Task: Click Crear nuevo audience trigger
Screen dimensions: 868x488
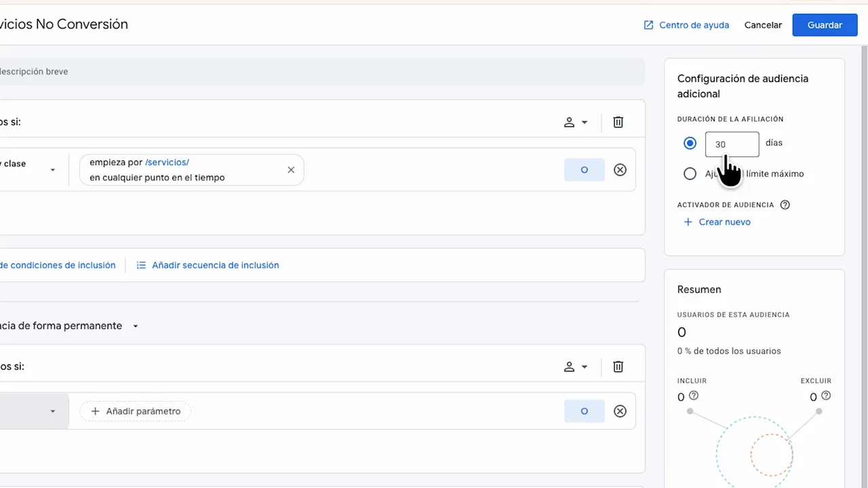Action: tap(717, 222)
